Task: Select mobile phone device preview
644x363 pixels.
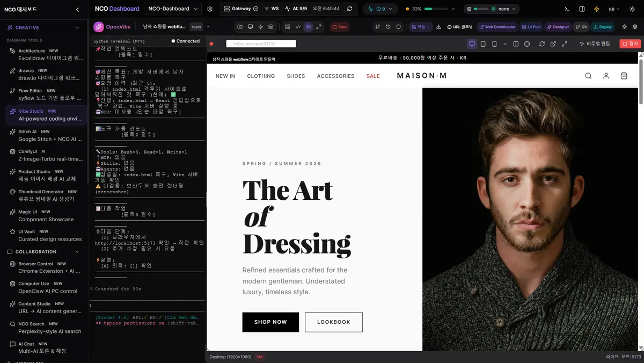Action: click(x=494, y=44)
